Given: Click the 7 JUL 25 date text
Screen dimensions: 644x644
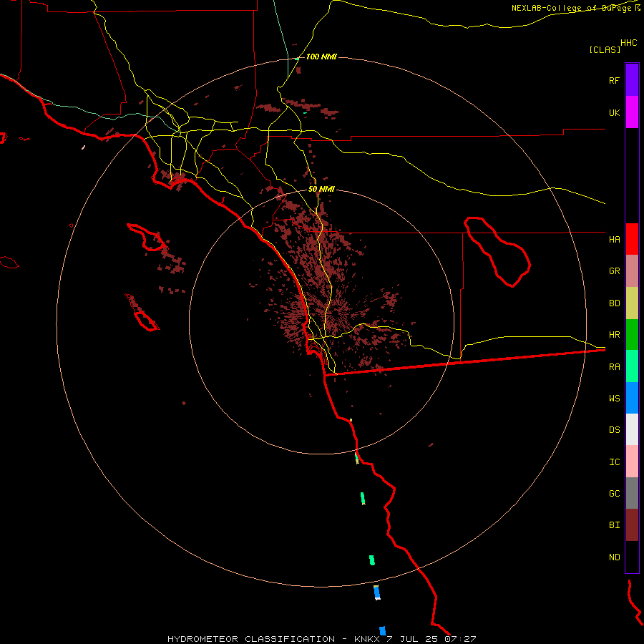Looking at the screenshot, I should pos(412,639).
